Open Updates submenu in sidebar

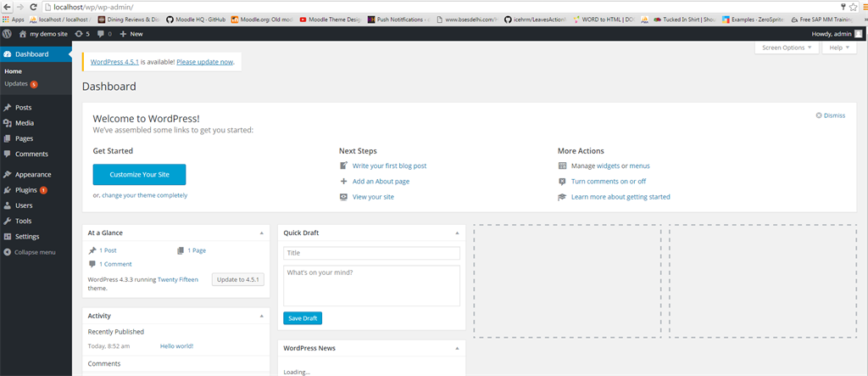[21, 84]
